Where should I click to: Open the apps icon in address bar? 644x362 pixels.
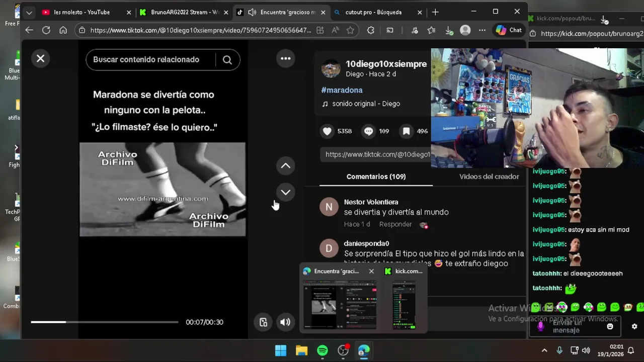point(320,30)
